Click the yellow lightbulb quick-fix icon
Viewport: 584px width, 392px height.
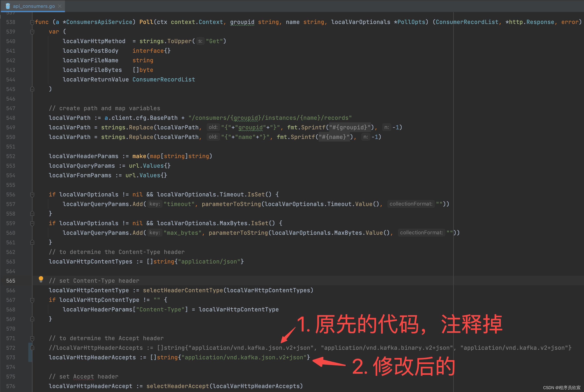click(x=41, y=279)
